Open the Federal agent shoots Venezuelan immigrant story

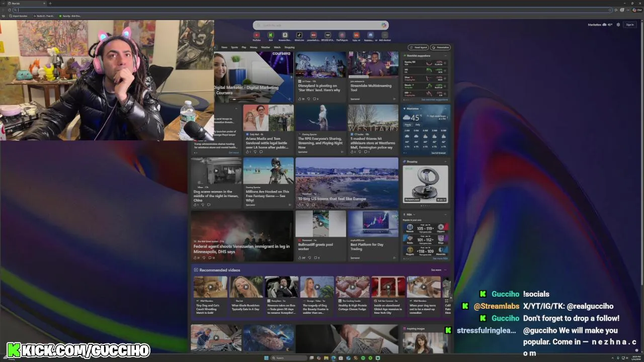[242, 235]
